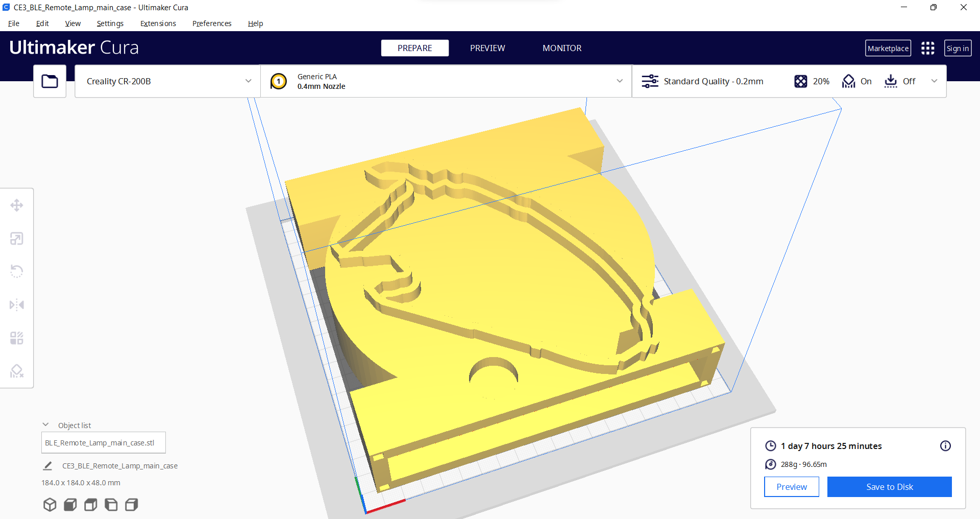Switch to the MONITOR stage
This screenshot has height=519, width=980.
pos(562,48)
